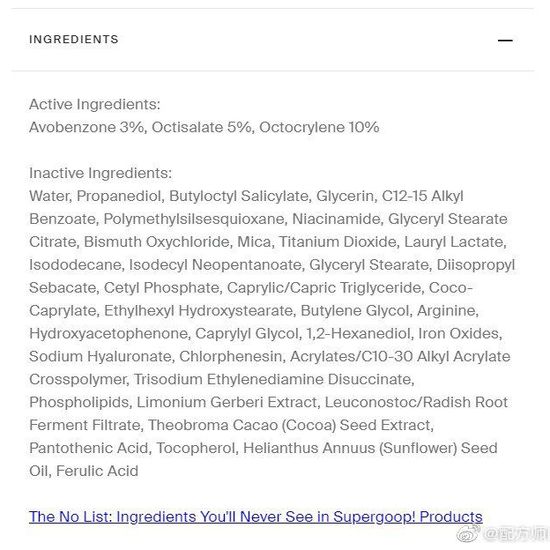This screenshot has height=550, width=550.
Task: Select the Octocrylene 10% text
Action: pos(319,127)
